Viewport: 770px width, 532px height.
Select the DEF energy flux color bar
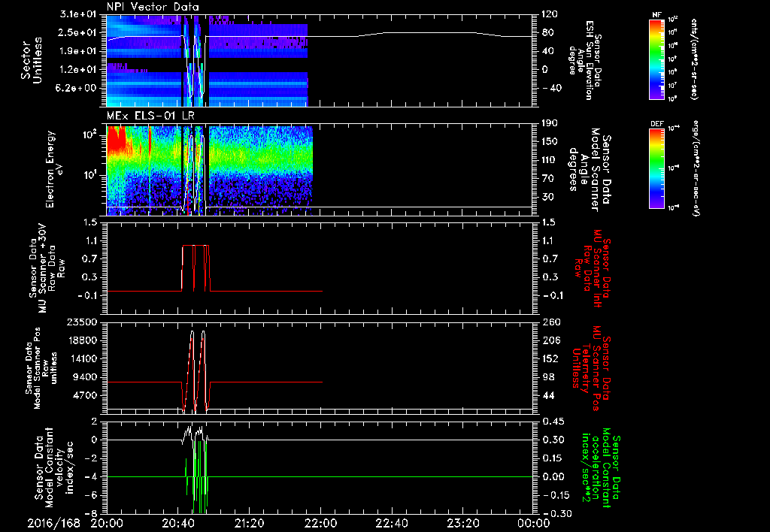tap(656, 168)
